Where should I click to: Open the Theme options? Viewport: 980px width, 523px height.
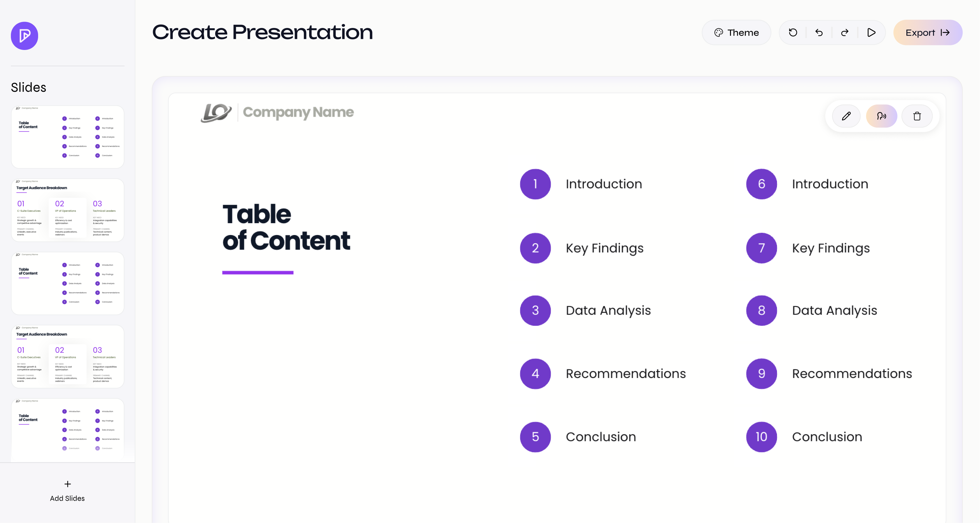pos(736,33)
